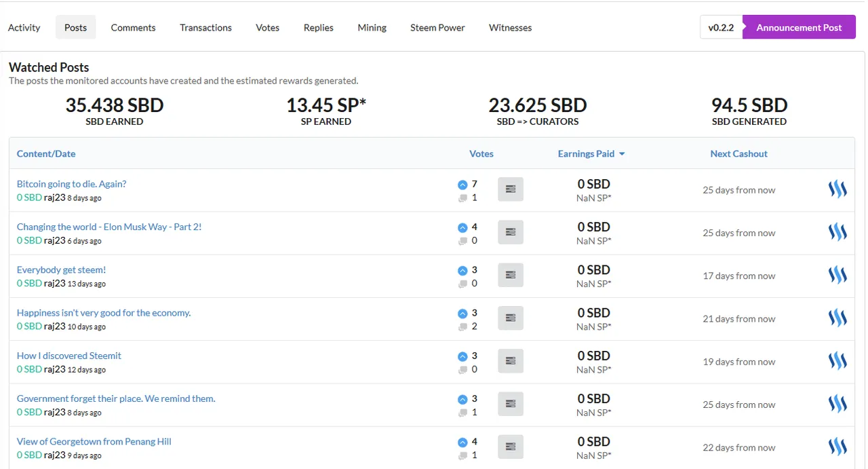Image resolution: width=868 pixels, height=469 pixels.
Task: Open 'Happiness isn't very good for the economy' post
Action: [104, 312]
